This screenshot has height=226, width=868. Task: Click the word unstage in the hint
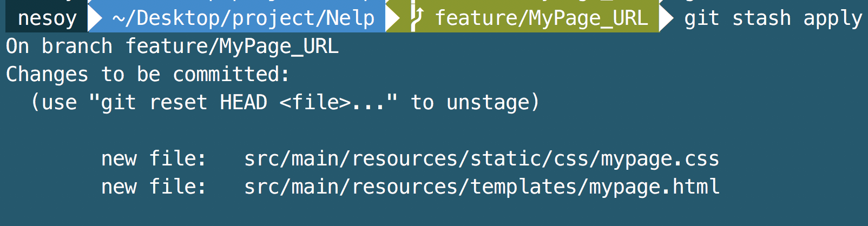point(488,103)
